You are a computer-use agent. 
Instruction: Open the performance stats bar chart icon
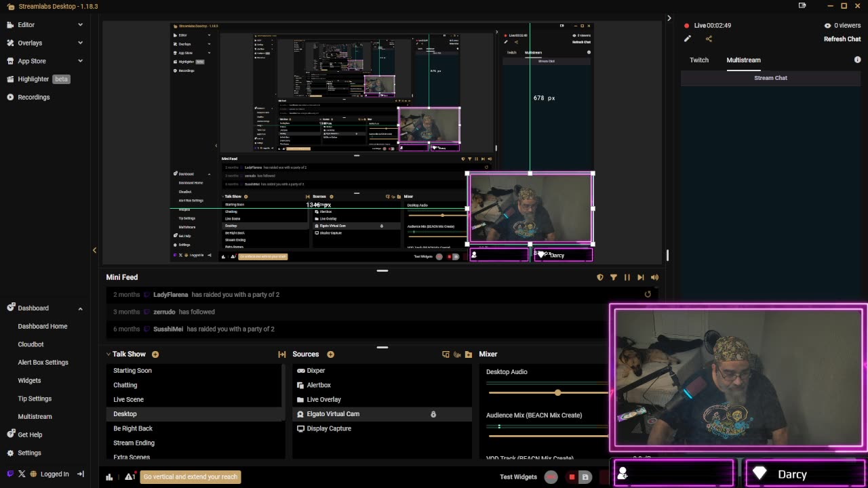pyautogui.click(x=109, y=476)
